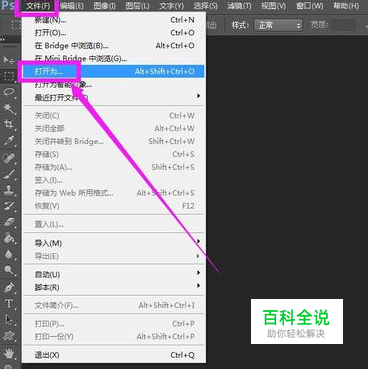Select the Rectangular Marquee tool in toolbox
The image size is (368, 369).
tap(9, 76)
